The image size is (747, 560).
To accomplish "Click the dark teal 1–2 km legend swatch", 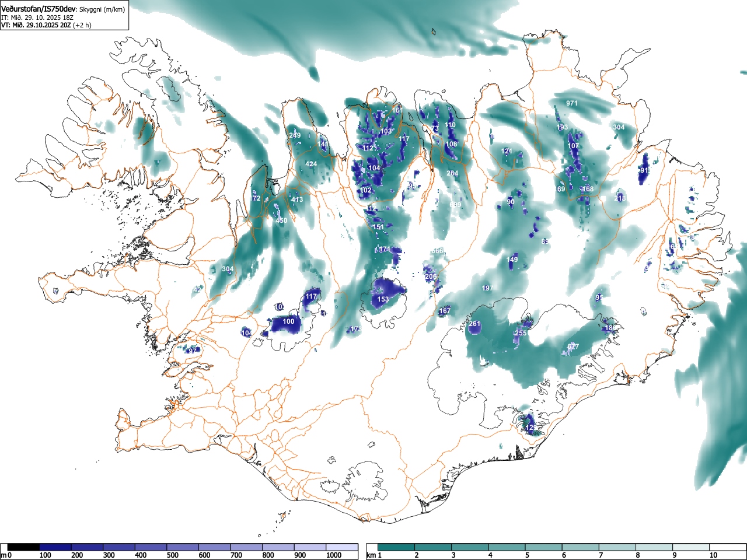I will pyautogui.click(x=397, y=547).
